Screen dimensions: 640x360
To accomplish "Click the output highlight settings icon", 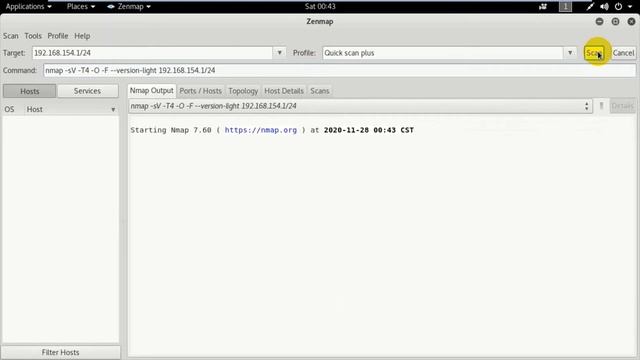I will 601,106.
